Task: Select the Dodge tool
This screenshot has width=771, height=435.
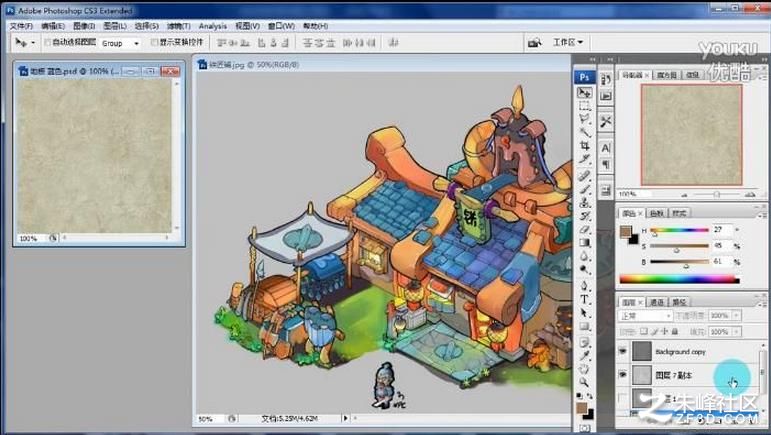Action: pyautogui.click(x=584, y=269)
